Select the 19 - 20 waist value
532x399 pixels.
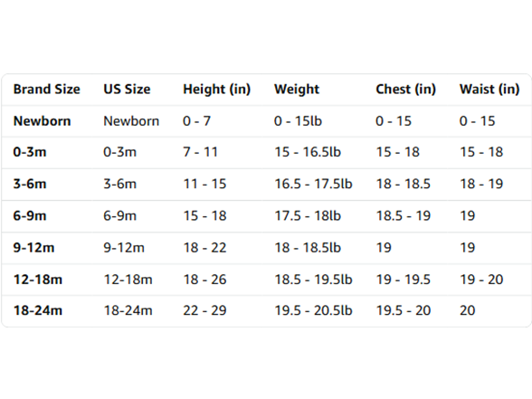tap(481, 280)
